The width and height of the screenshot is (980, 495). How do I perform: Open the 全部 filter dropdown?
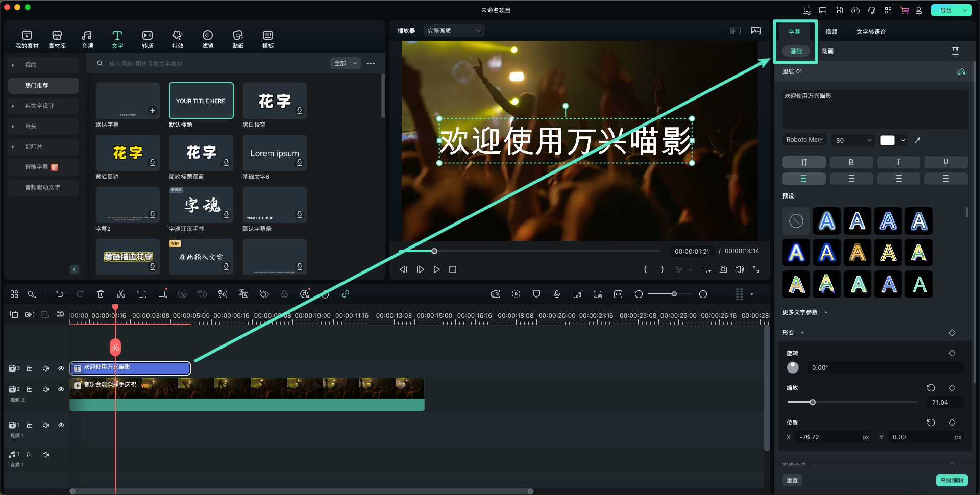[x=345, y=63]
